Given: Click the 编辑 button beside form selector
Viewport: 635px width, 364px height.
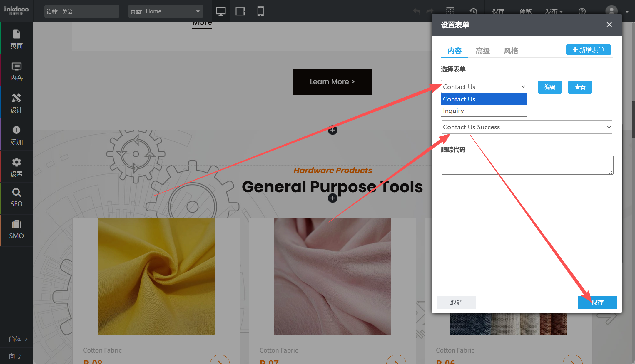Looking at the screenshot, I should 549,87.
